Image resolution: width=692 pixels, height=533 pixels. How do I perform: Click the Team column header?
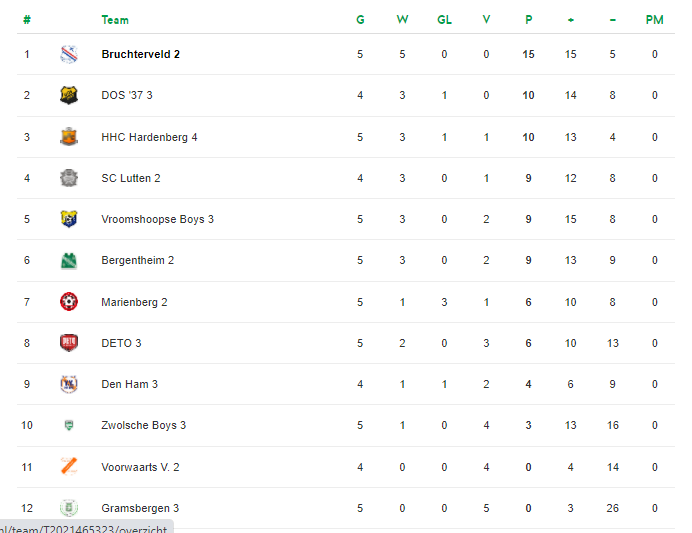click(x=115, y=20)
